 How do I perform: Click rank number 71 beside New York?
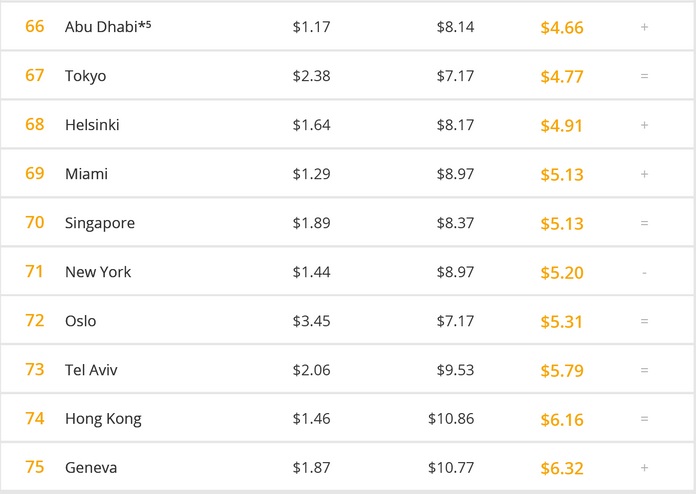tap(35, 272)
